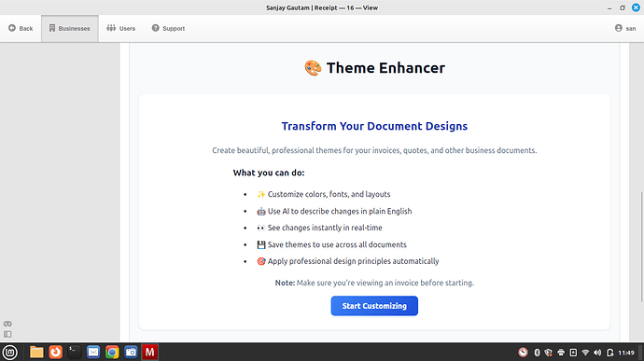
Task: Open the Mail client taskbar icon
Action: pyautogui.click(x=93, y=352)
